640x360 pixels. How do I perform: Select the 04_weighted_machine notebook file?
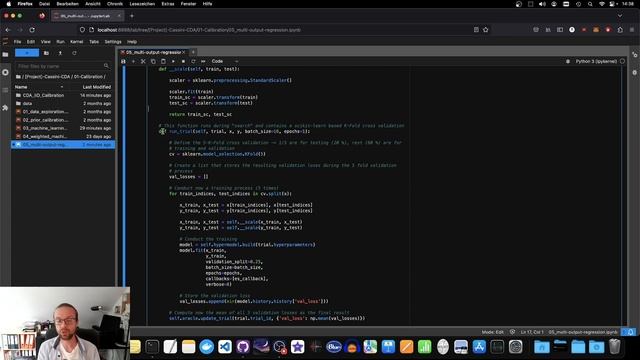click(63, 136)
